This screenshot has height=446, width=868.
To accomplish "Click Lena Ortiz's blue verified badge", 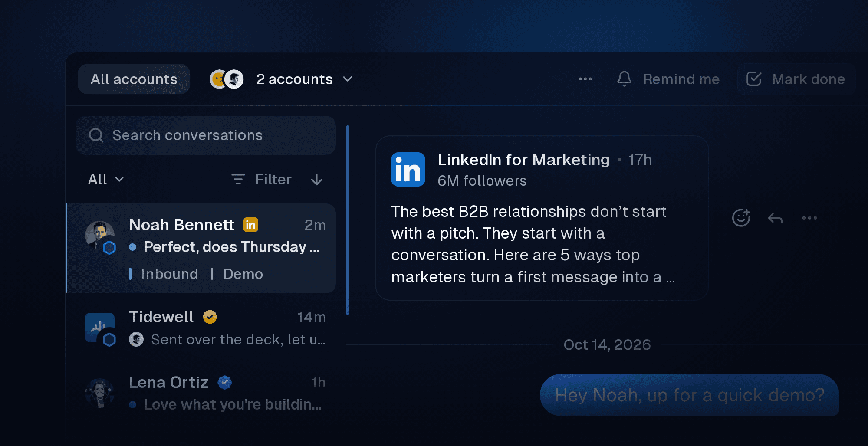I will 225,383.
